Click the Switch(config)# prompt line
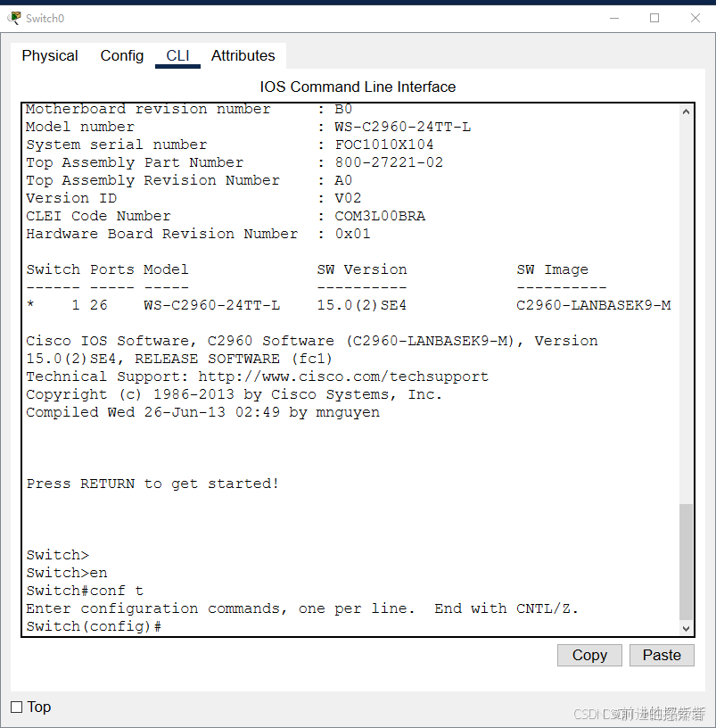The image size is (716, 728). [94, 626]
